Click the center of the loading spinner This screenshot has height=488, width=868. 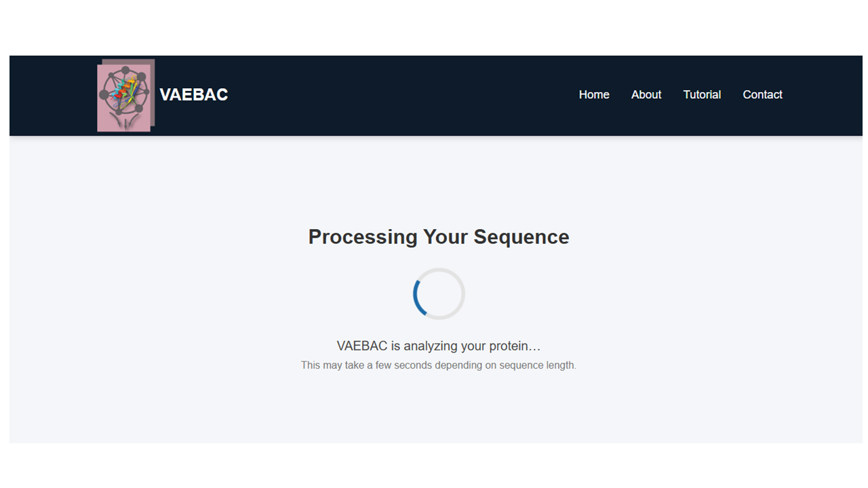click(439, 293)
